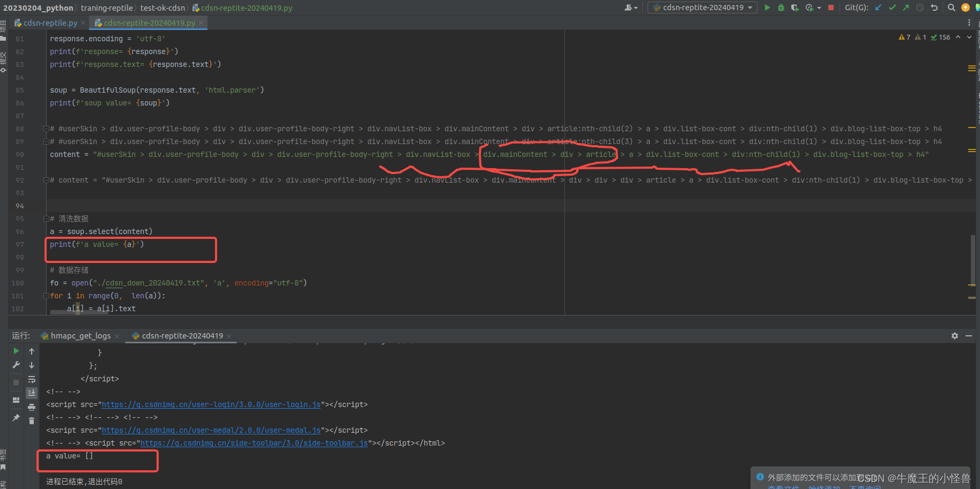Open the Bookmarks side panel icon

[3, 468]
